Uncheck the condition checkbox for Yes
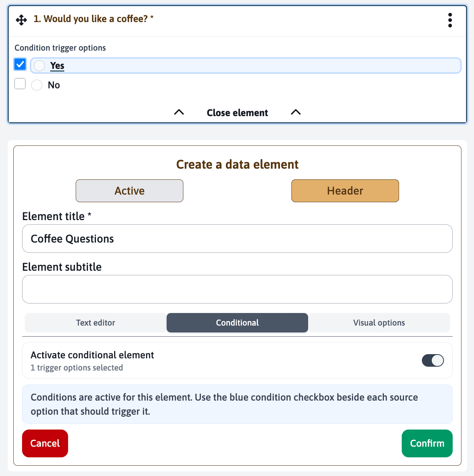Image resolution: width=474 pixels, height=476 pixels. (20, 64)
